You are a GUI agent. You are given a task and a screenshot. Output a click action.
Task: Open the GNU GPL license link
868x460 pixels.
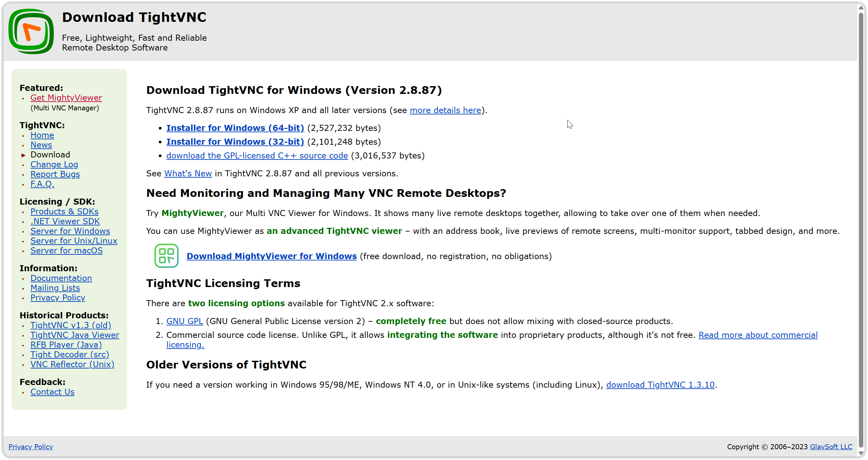(x=185, y=321)
